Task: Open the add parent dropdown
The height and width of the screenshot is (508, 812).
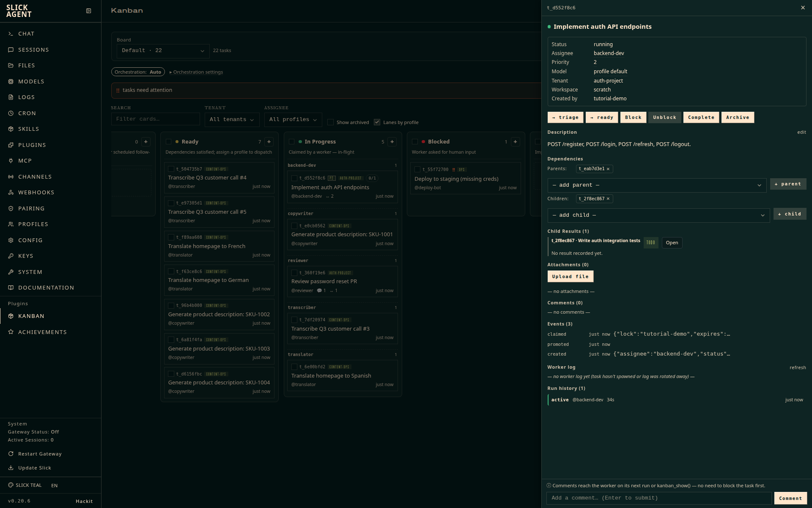Action: pos(657,185)
